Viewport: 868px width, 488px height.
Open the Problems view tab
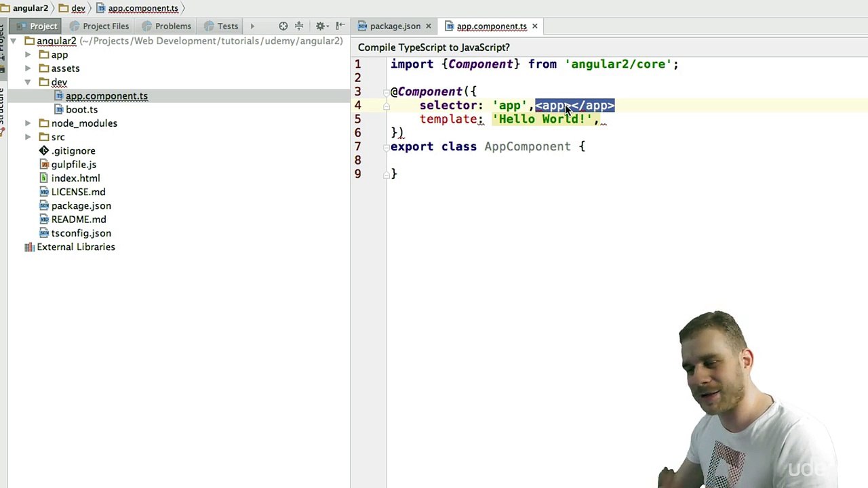[x=166, y=26]
